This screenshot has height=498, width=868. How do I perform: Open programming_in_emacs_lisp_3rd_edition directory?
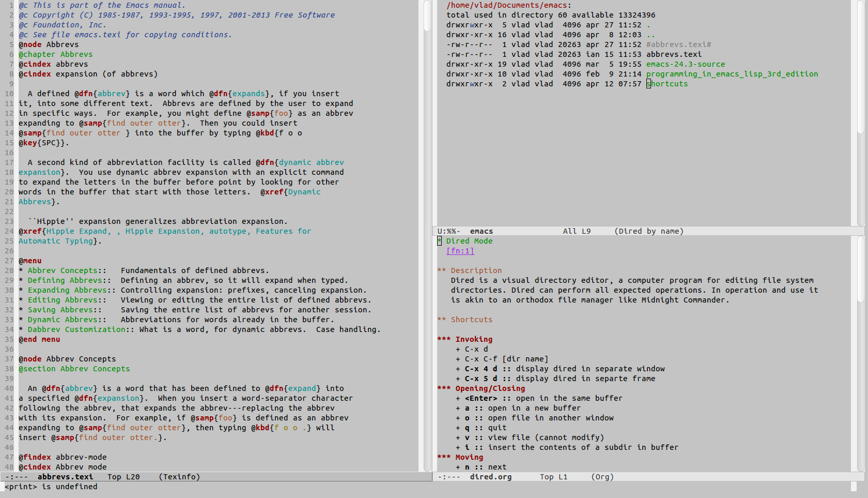(732, 74)
